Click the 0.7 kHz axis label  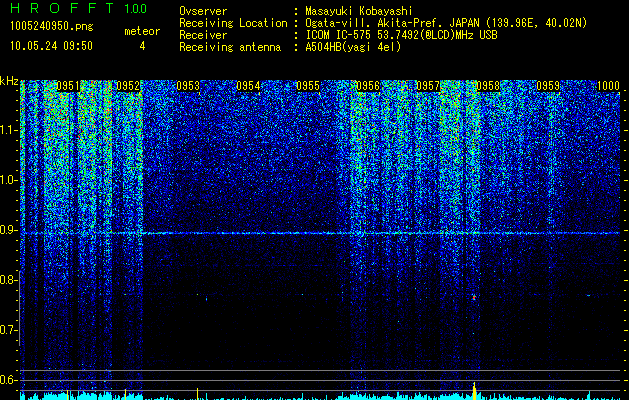pyautogui.click(x=8, y=330)
